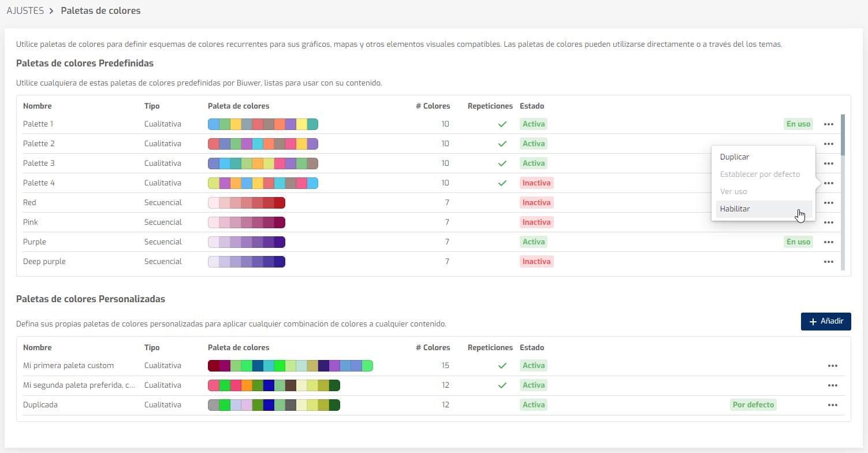Click the Duplicada palette color strip
This screenshot has width=868, height=453.
pos(274,405)
